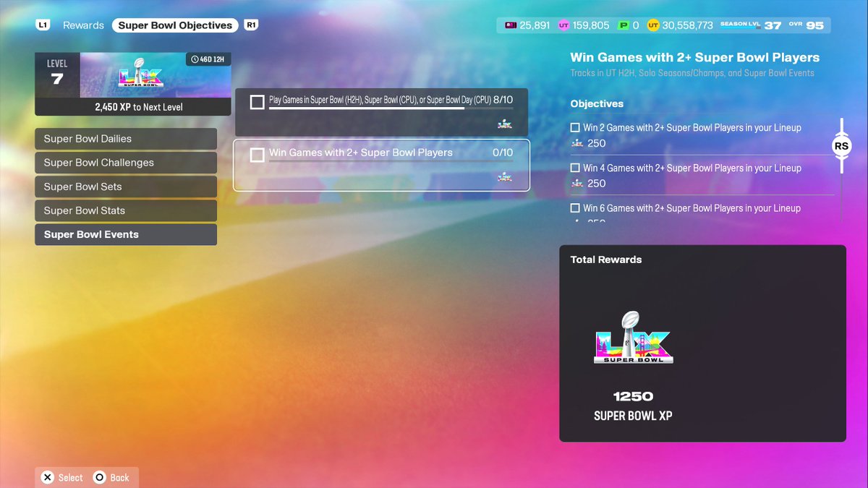Open Super Bowl Challenges category
Image resolution: width=868 pixels, height=488 pixels.
[126, 163]
